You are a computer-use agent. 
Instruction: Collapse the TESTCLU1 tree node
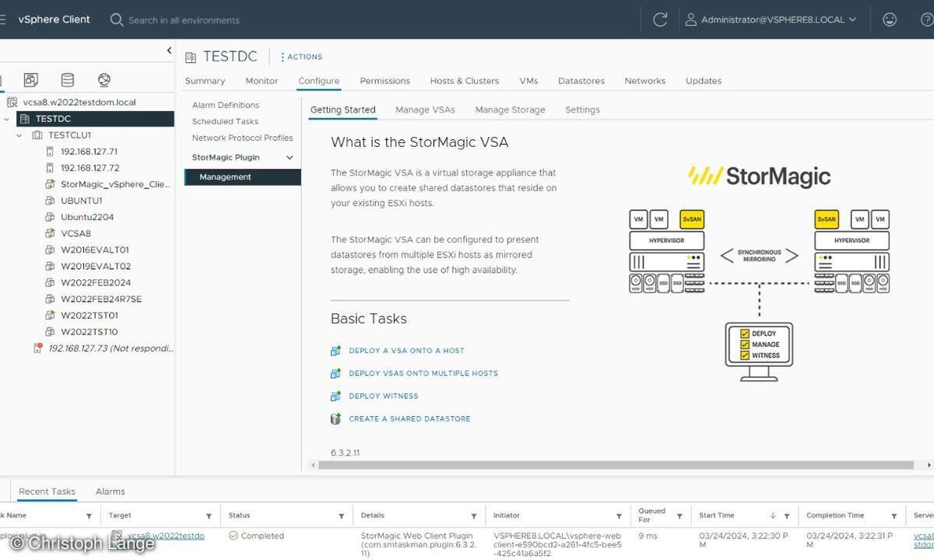[19, 135]
